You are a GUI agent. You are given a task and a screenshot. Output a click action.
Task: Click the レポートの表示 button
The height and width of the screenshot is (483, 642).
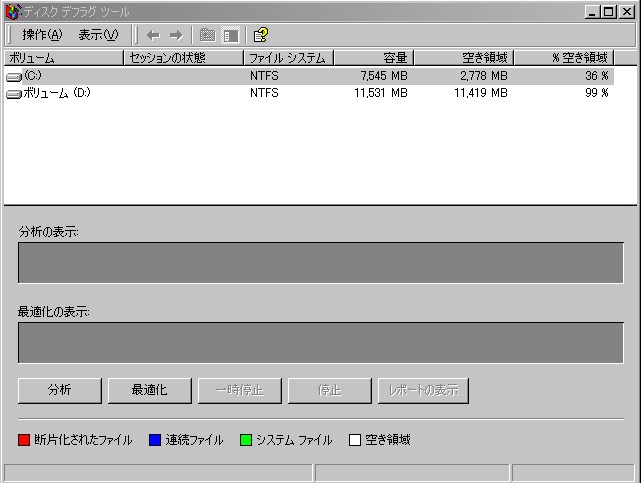[423, 390]
